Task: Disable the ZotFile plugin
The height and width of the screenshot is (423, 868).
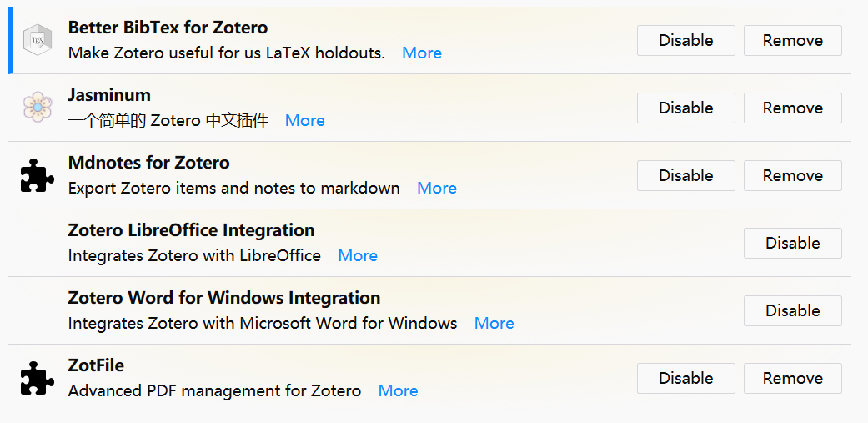Action: click(x=685, y=378)
